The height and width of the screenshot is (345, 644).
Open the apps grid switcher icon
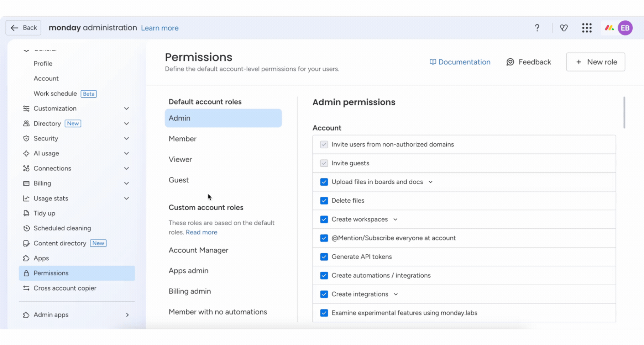tap(587, 28)
